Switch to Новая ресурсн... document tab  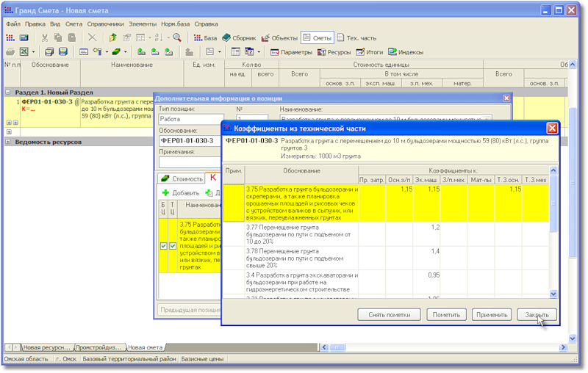(46, 347)
